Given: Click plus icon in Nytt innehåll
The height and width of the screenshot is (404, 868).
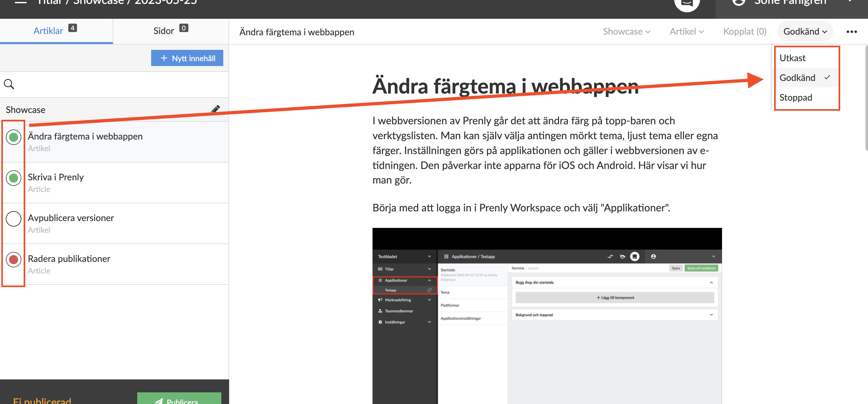Looking at the screenshot, I should [164, 58].
